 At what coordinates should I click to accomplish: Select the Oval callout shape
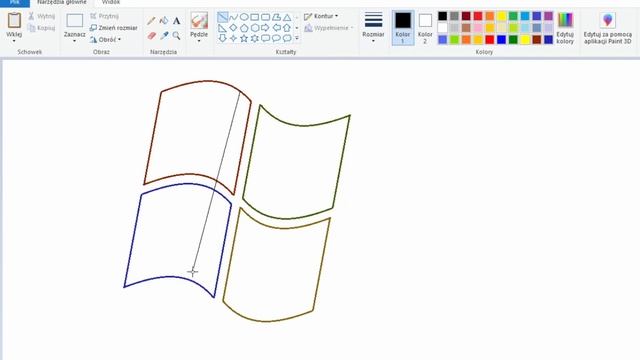coord(276,38)
